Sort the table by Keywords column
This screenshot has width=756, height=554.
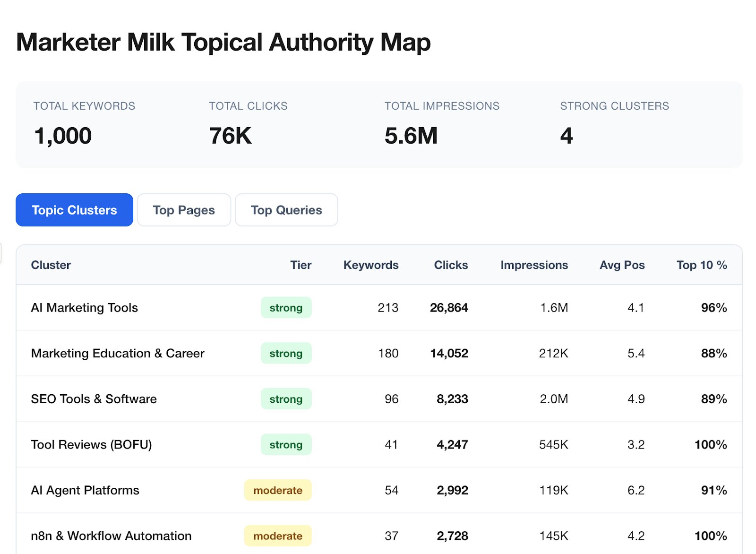pyautogui.click(x=370, y=265)
